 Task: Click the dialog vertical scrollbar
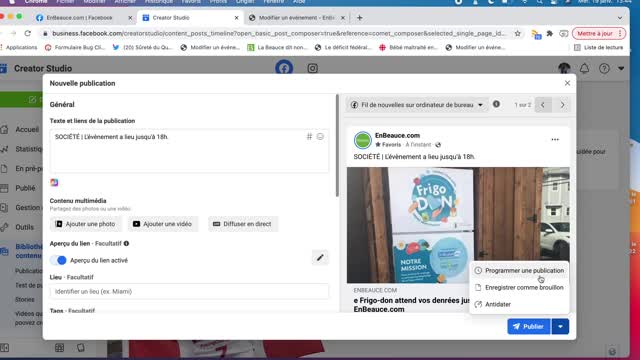(x=337, y=145)
